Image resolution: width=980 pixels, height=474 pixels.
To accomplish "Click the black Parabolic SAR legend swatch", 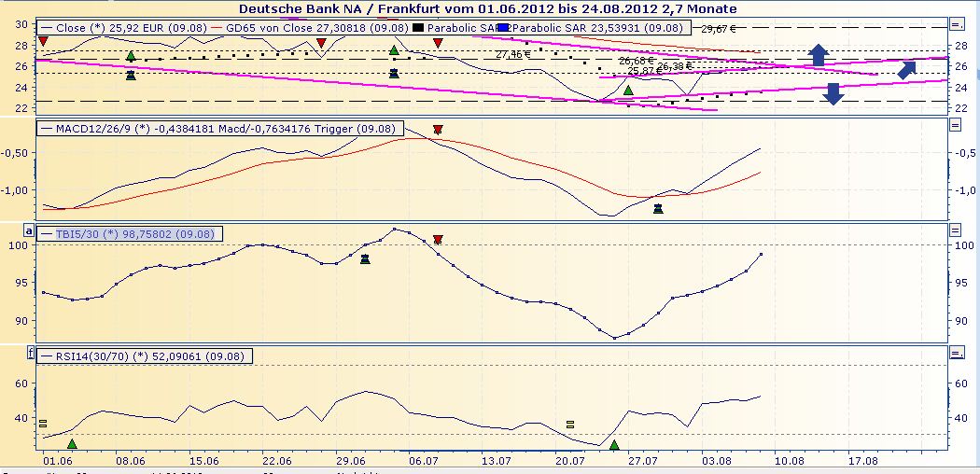I will pyautogui.click(x=419, y=27).
